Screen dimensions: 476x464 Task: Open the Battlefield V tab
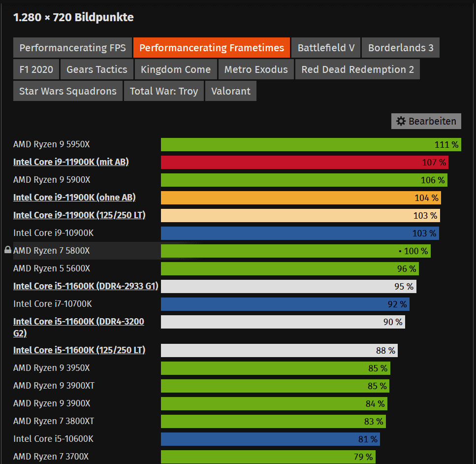[326, 48]
